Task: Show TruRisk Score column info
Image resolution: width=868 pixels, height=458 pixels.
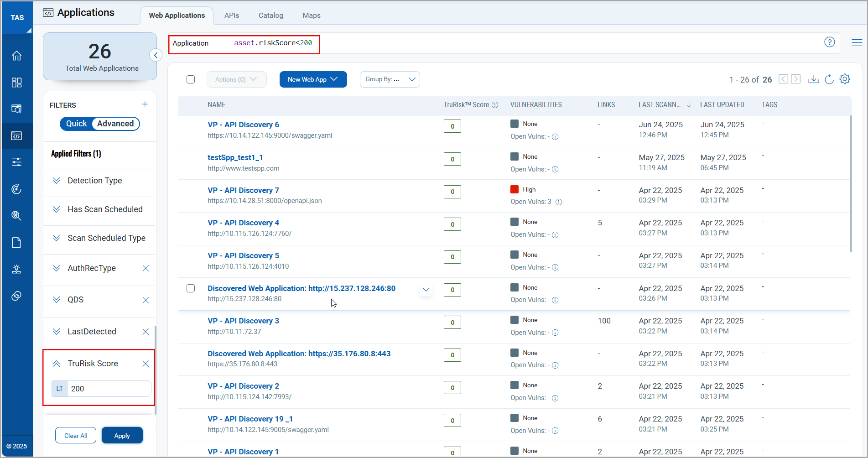Action: [x=495, y=105]
